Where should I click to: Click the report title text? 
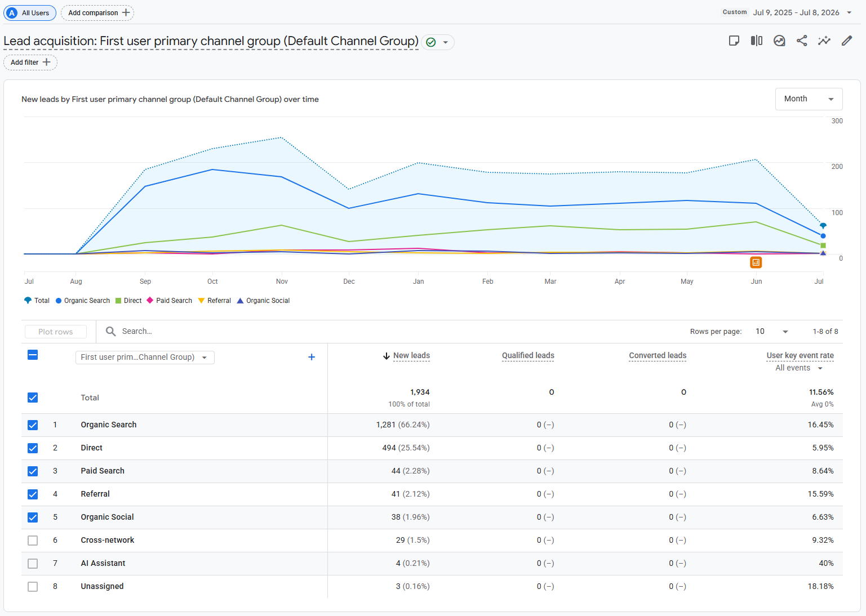[211, 41]
